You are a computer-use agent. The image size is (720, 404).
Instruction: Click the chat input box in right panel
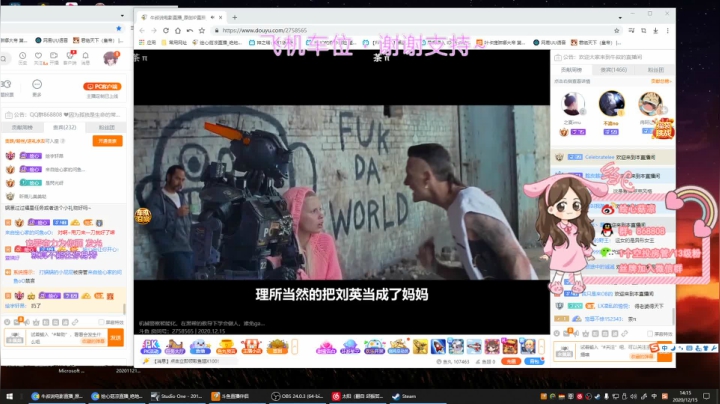point(615,351)
